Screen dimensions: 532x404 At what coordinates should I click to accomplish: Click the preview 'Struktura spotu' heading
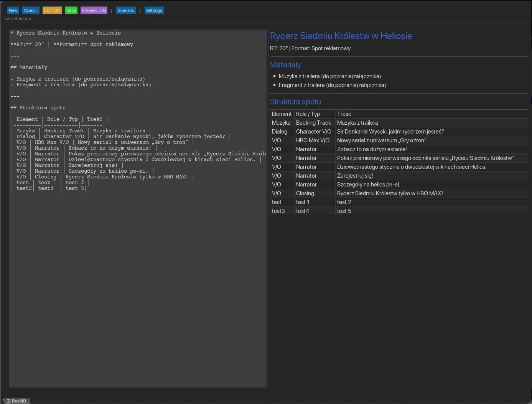[x=295, y=102]
